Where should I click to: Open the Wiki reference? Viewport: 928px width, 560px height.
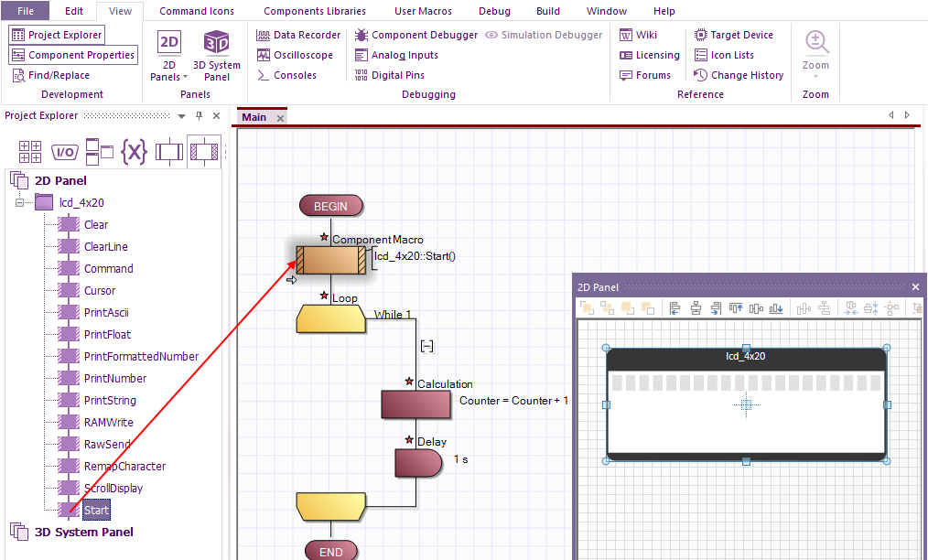638,35
